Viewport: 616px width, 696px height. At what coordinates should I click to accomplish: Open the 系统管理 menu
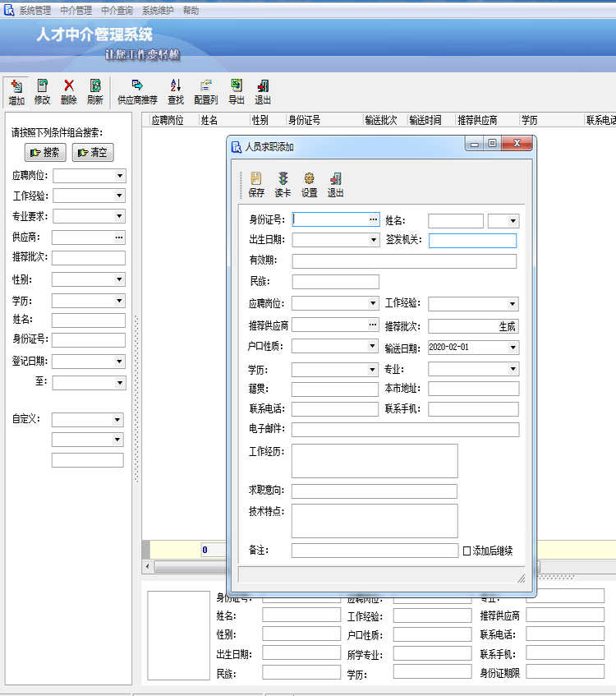pos(35,10)
